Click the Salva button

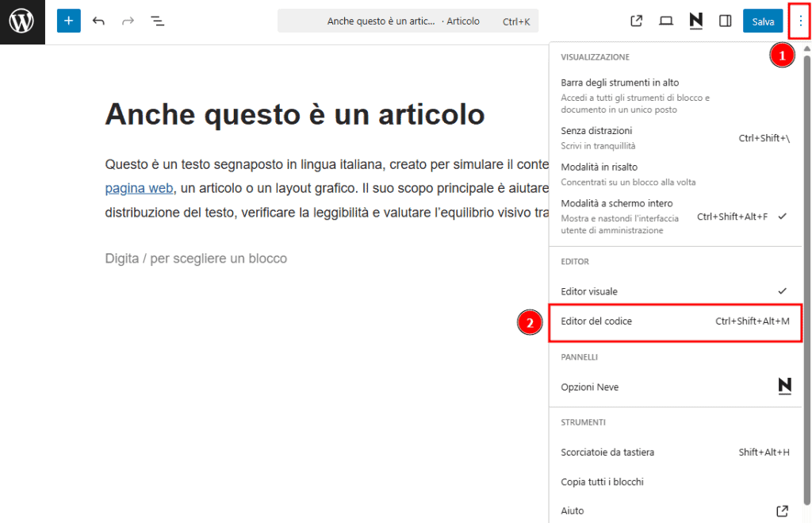762,21
